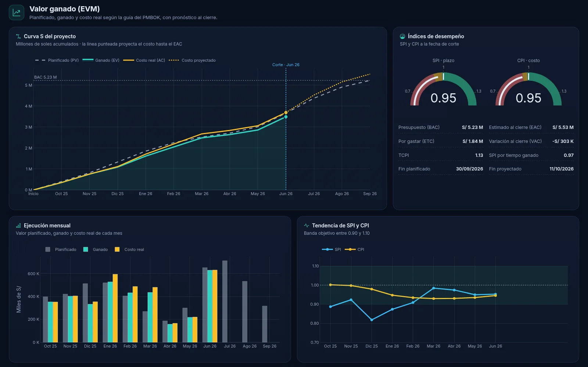Click the Ejecución mensual bar chart icon
Image resolution: width=588 pixels, height=367 pixels.
[18, 226]
